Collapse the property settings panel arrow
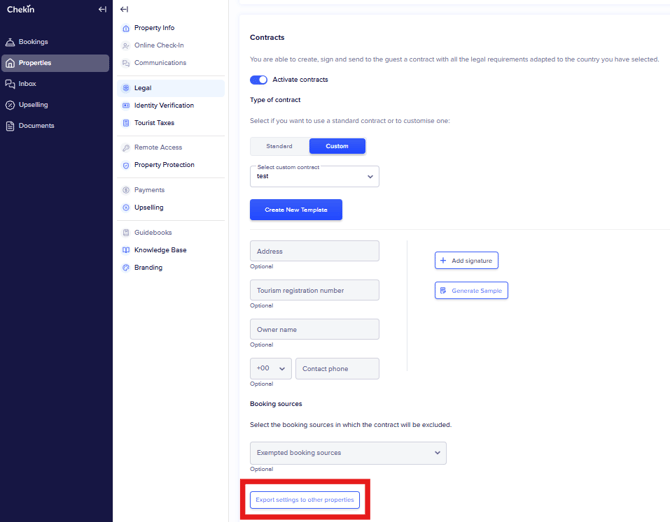The height and width of the screenshot is (522, 670). click(124, 9)
